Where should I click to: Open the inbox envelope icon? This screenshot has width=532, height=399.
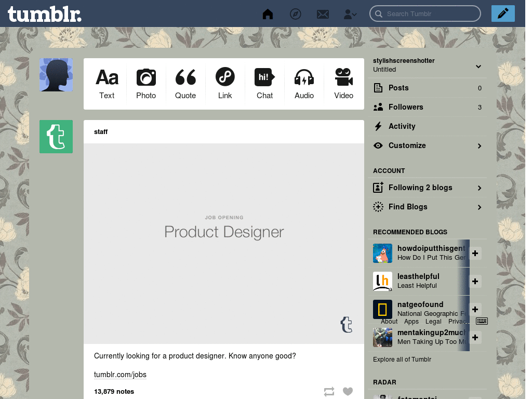323,14
